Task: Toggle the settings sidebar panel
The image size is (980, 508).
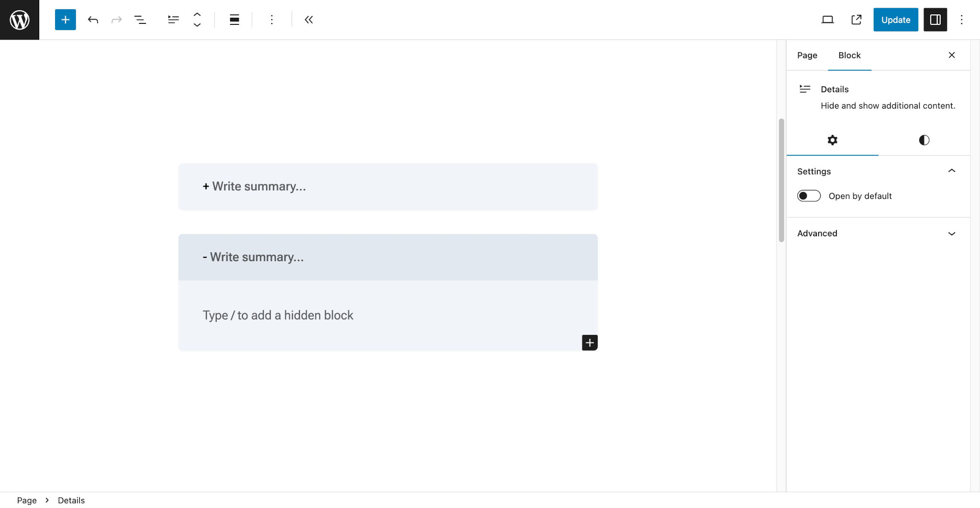Action: (x=935, y=20)
